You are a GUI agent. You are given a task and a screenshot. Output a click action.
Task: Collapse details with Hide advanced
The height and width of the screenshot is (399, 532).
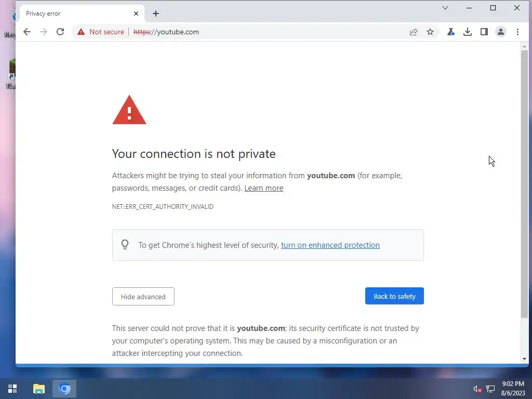coord(143,297)
